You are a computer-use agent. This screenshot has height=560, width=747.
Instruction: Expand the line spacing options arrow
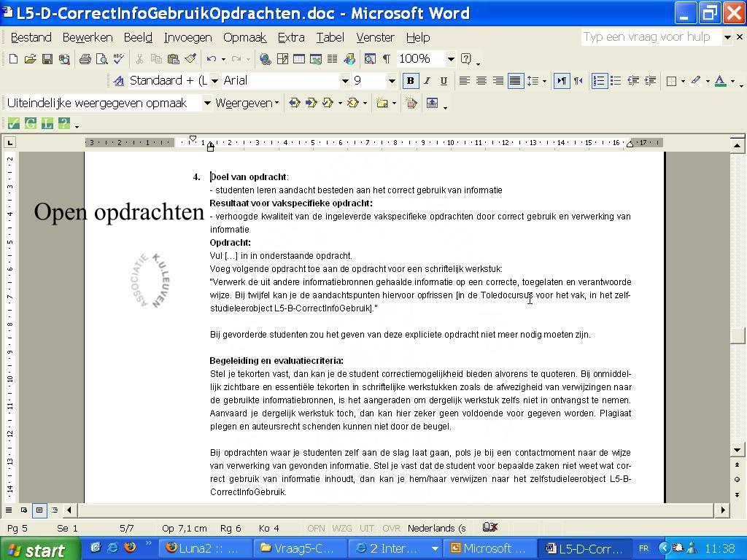coord(544,81)
